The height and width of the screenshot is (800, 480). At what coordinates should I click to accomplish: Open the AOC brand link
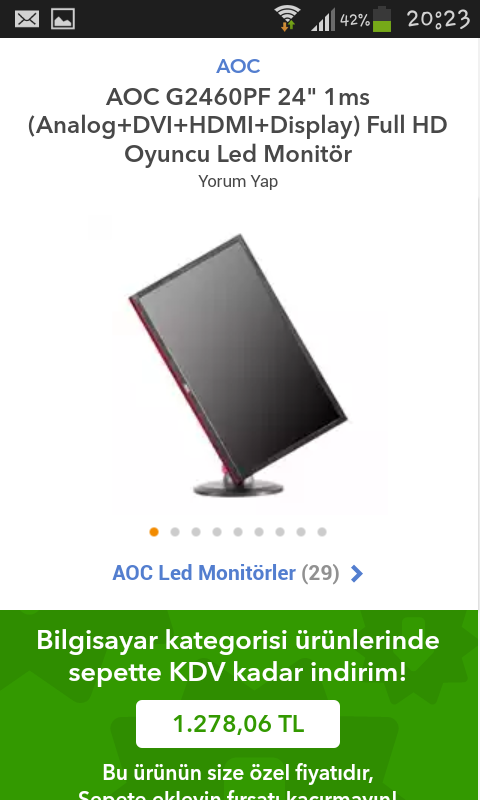coord(238,66)
